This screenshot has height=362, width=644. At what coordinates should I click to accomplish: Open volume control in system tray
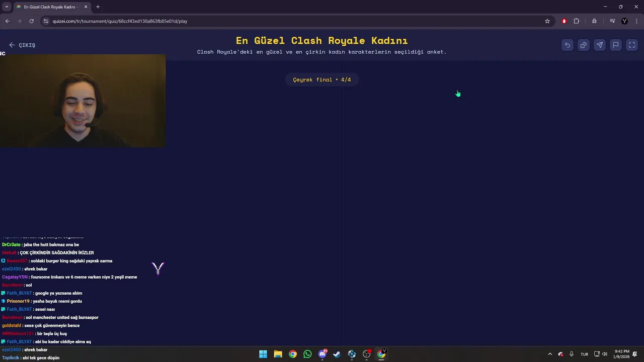click(x=604, y=354)
